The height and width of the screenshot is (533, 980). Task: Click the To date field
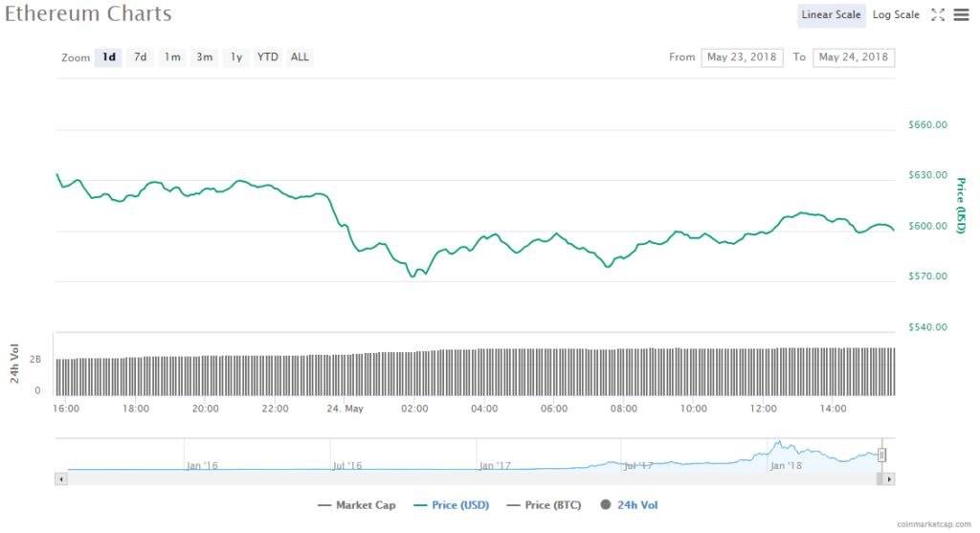853,57
